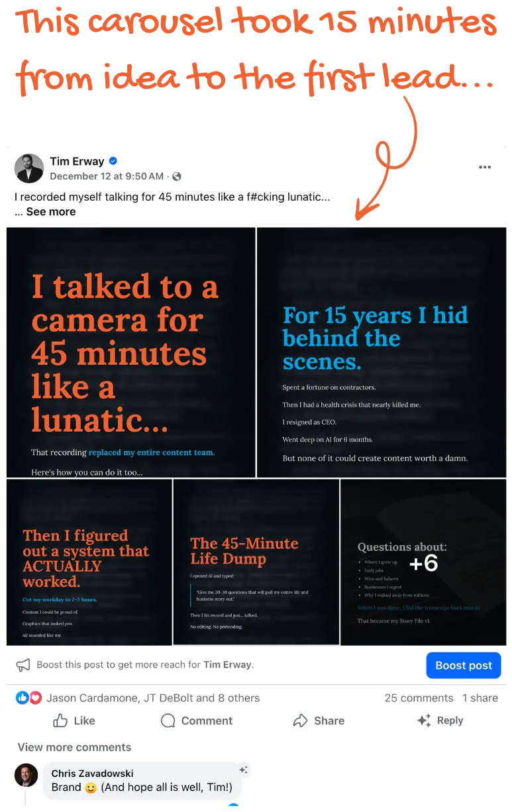Screen dimensions: 512x812
Task: Click the heart reaction icon
Action: 35,698
